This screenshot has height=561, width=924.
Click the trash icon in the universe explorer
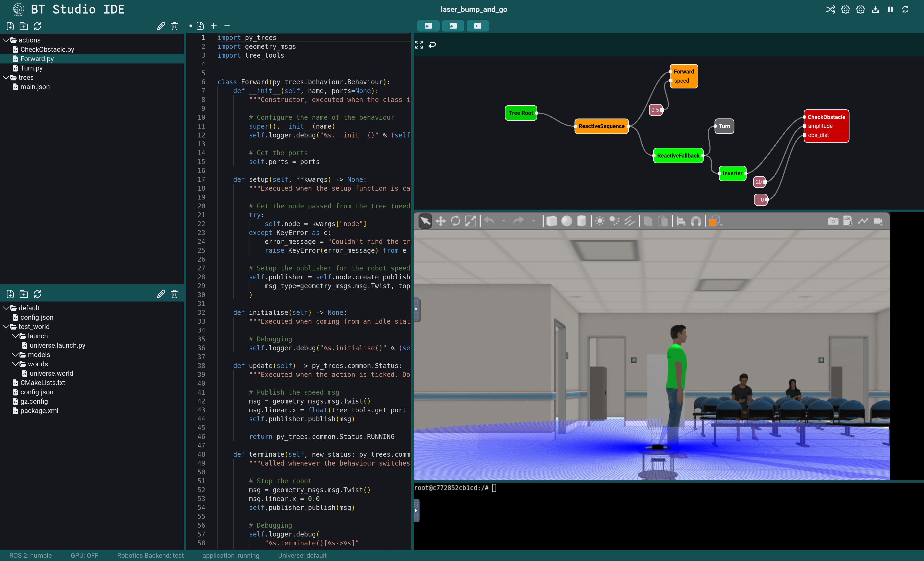174,294
